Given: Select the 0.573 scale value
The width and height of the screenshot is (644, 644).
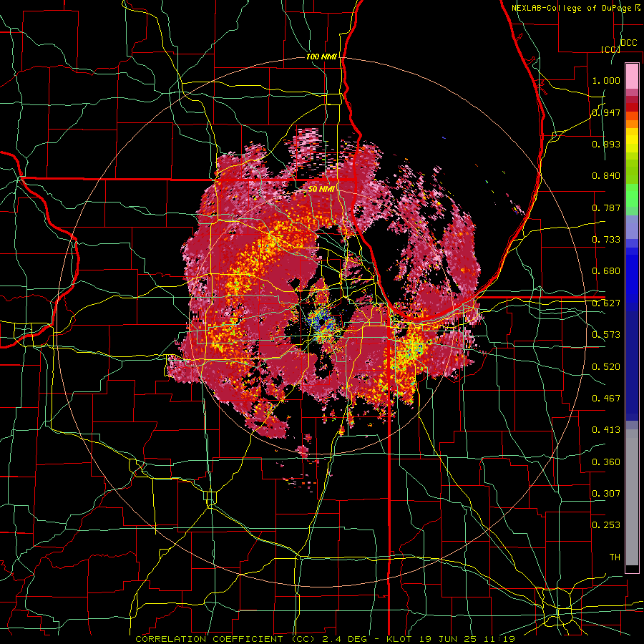Looking at the screenshot, I should (x=606, y=335).
